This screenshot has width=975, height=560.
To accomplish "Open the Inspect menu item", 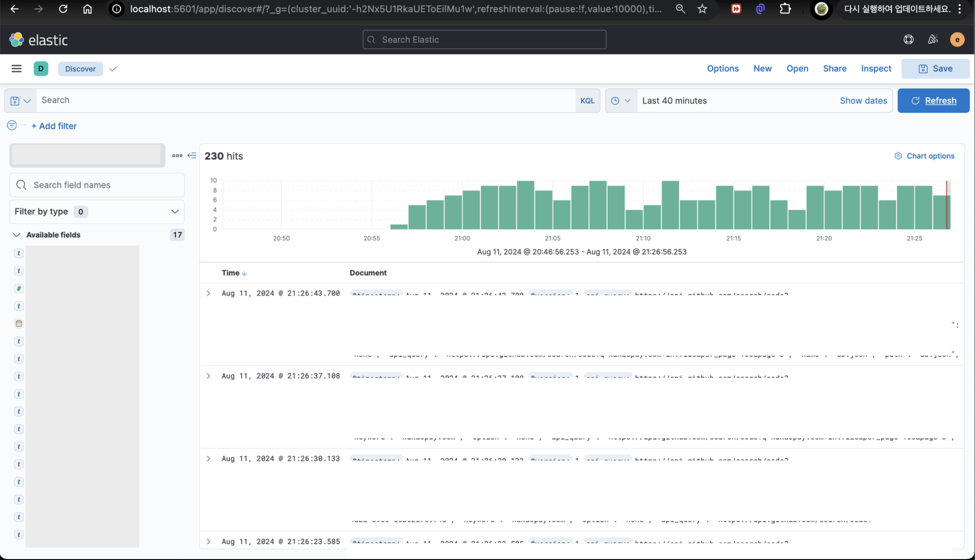I will (876, 69).
